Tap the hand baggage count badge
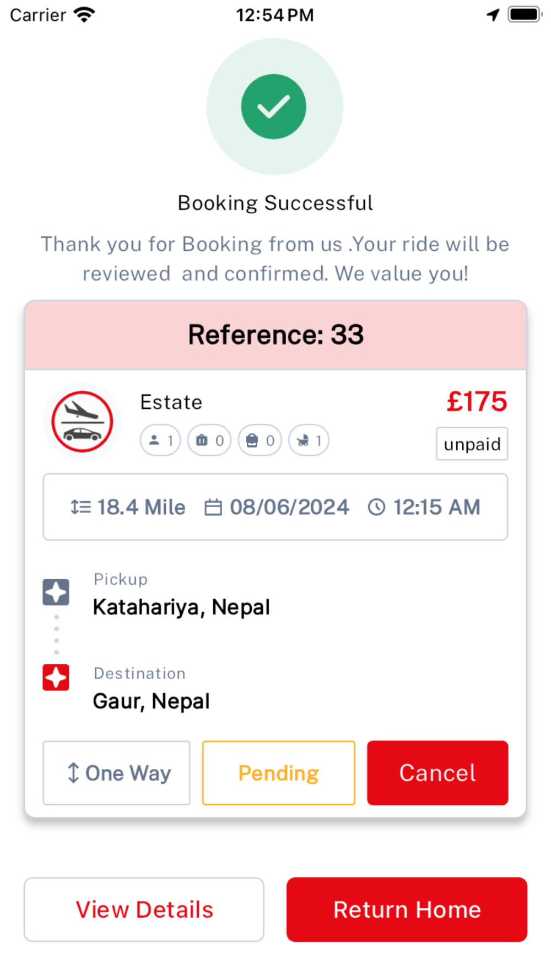Viewport: 551px width, 980px height. (x=260, y=440)
